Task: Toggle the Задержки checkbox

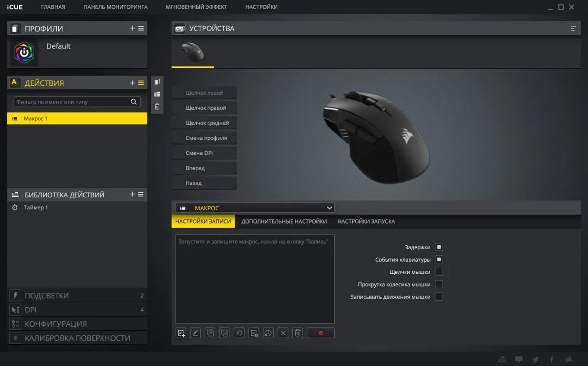Action: coord(439,247)
